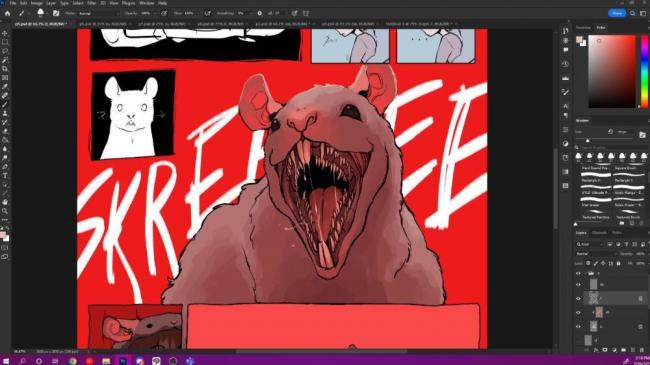Select the Hand tool
Screen dimensions: 650x365
5,202
